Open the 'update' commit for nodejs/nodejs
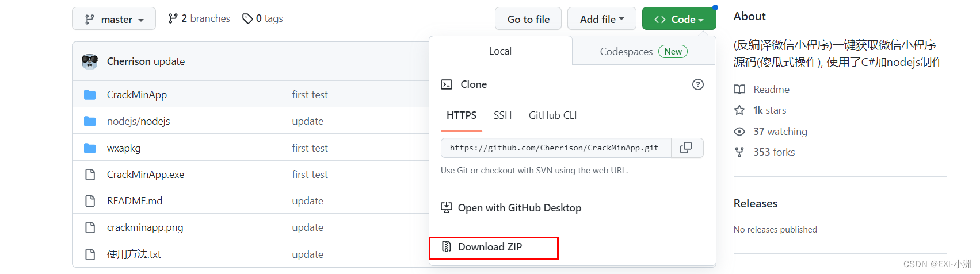980x274 pixels. [x=307, y=121]
